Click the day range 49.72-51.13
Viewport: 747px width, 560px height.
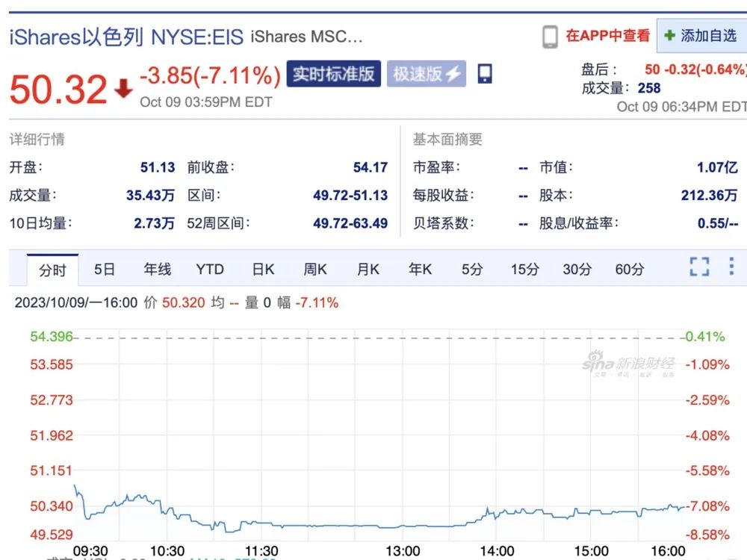coord(350,195)
